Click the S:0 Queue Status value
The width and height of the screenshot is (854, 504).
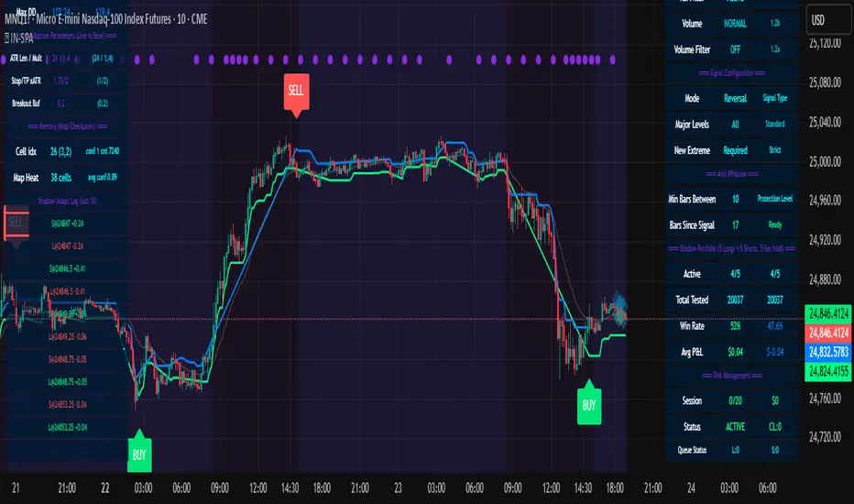tap(775, 450)
